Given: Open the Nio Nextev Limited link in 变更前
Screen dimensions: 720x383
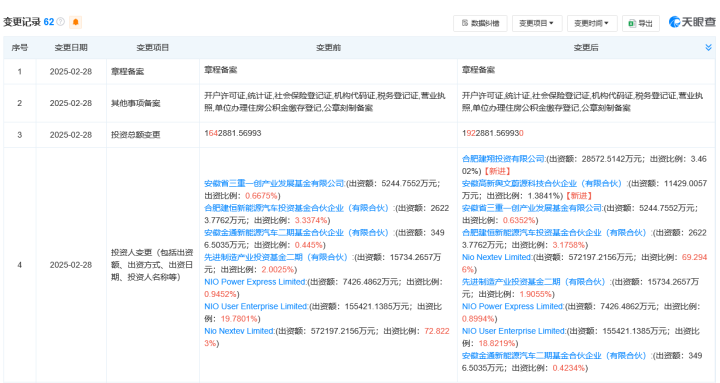Looking at the screenshot, I should coord(239,331).
